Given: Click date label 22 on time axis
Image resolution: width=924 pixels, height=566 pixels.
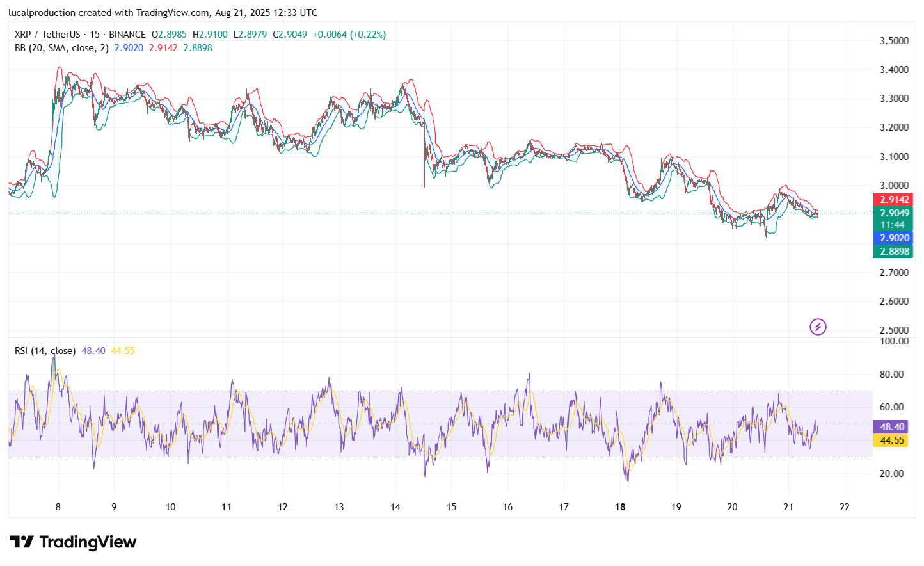Looking at the screenshot, I should 845,507.
